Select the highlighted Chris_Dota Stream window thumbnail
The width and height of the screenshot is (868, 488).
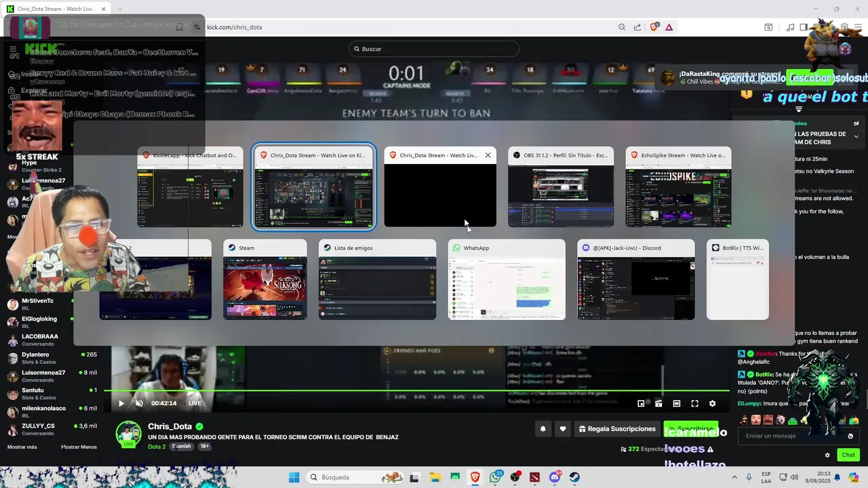coord(313,187)
